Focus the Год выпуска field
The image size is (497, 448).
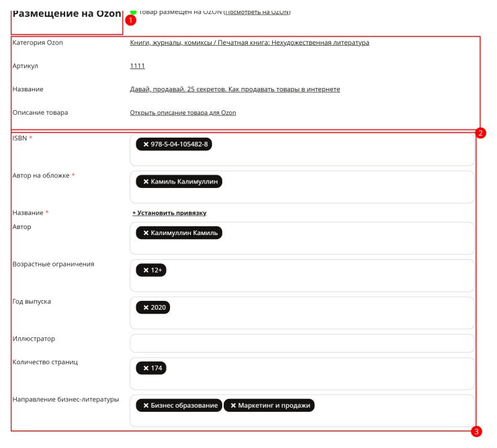(x=302, y=313)
